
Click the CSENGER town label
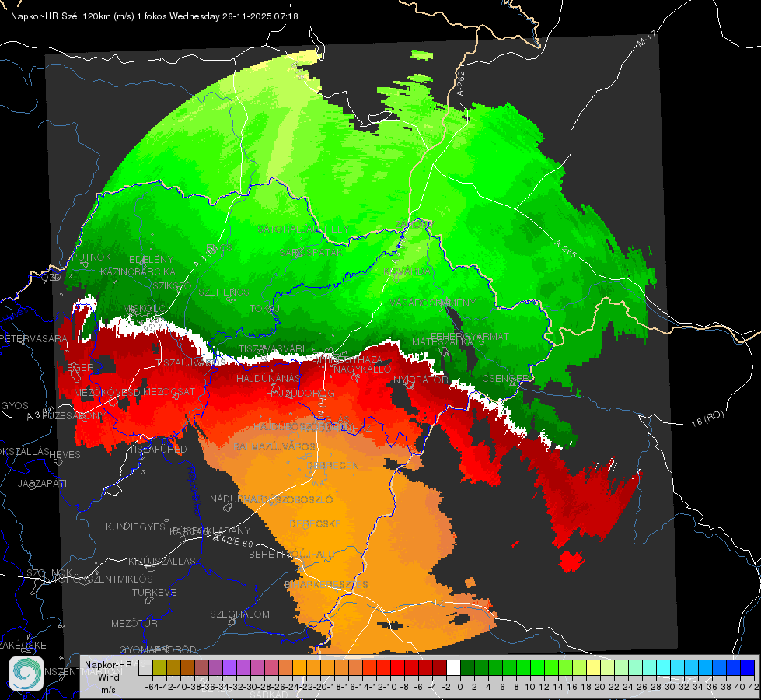click(x=505, y=378)
